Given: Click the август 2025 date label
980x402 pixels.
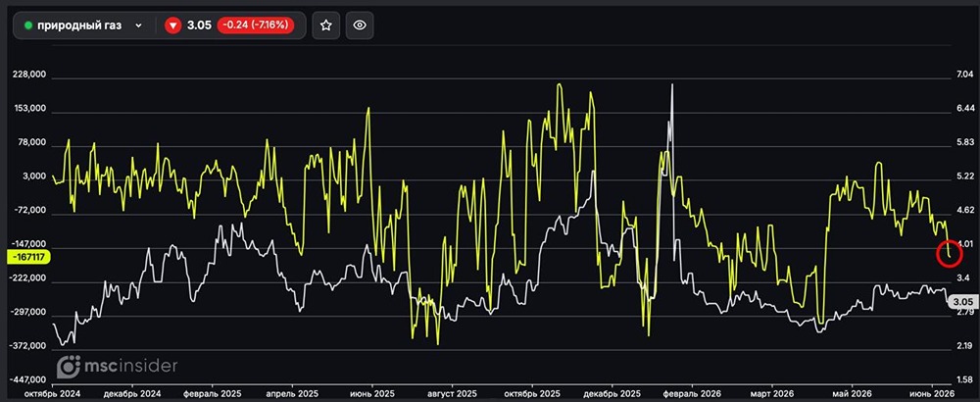Looking at the screenshot, I should pyautogui.click(x=452, y=394).
